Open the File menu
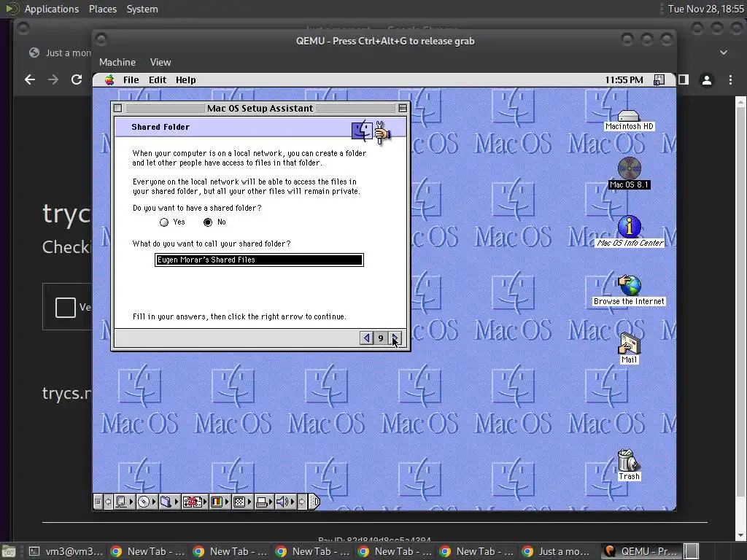Image resolution: width=747 pixels, height=560 pixels. 131,80
